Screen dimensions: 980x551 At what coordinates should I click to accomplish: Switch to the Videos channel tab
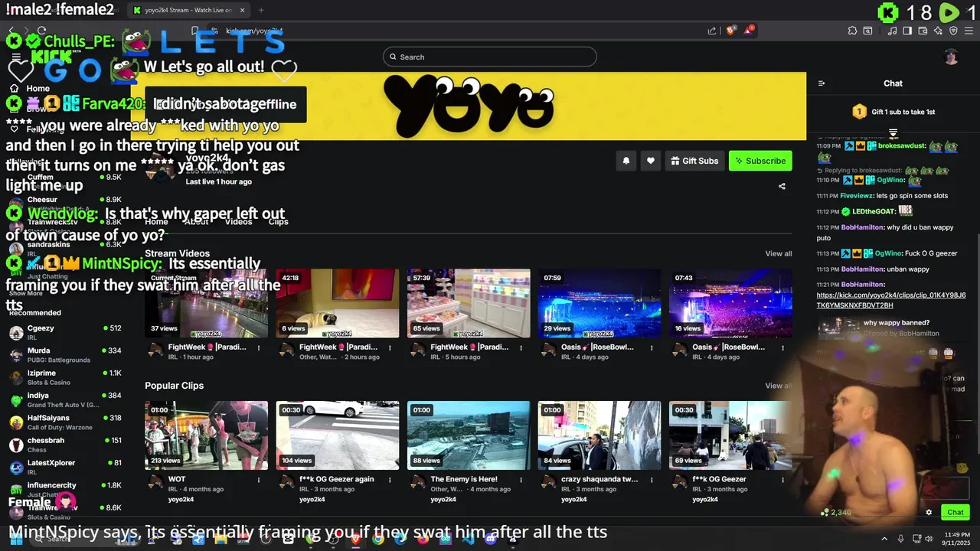(238, 221)
